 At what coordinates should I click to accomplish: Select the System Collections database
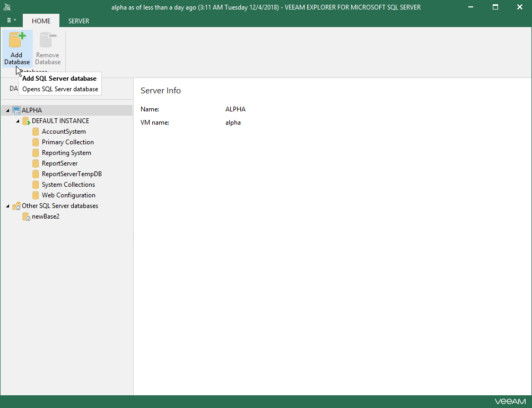click(x=68, y=185)
